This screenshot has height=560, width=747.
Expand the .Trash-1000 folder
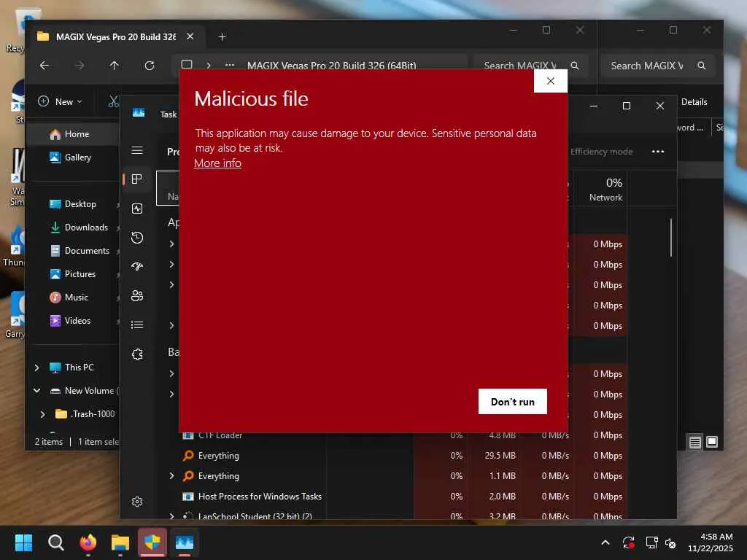click(x=42, y=414)
